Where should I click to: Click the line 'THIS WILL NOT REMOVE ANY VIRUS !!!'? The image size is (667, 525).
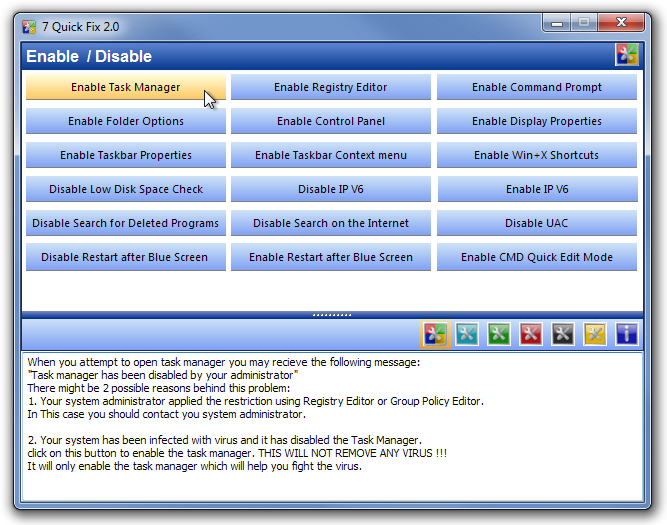[x=353, y=453]
